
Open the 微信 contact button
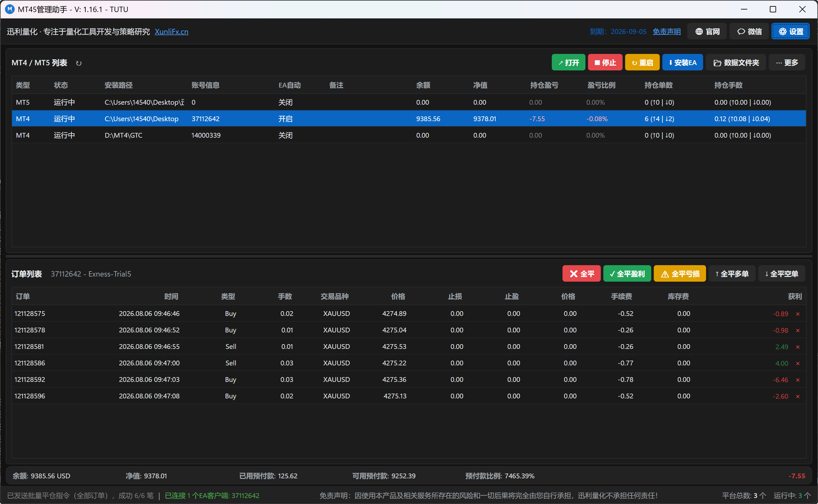pyautogui.click(x=749, y=31)
